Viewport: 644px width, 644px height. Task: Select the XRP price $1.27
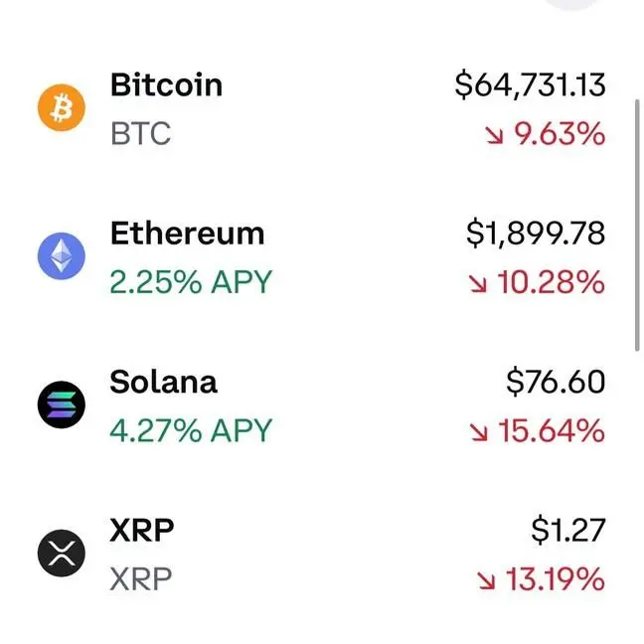coord(567,530)
